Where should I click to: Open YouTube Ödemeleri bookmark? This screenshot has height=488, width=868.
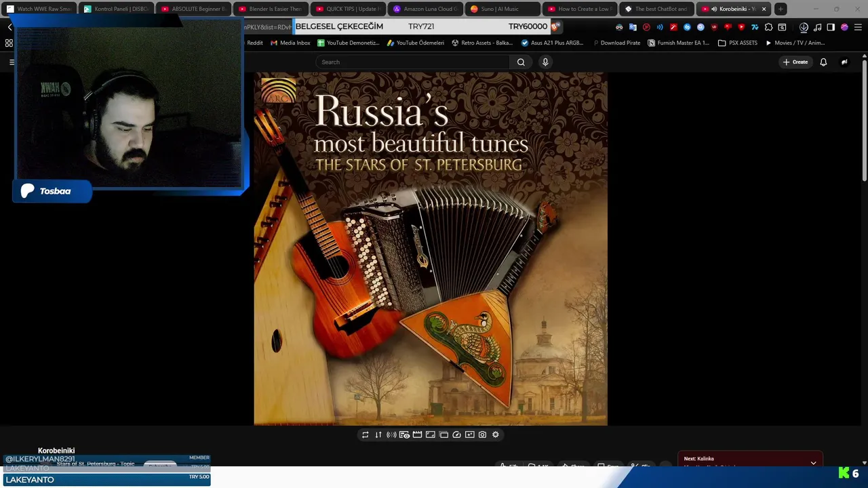pyautogui.click(x=416, y=43)
